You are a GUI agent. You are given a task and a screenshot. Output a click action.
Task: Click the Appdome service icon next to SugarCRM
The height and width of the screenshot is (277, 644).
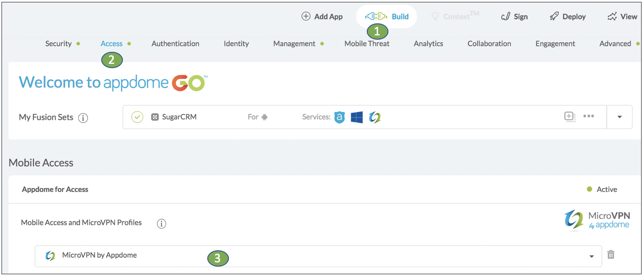(x=339, y=117)
